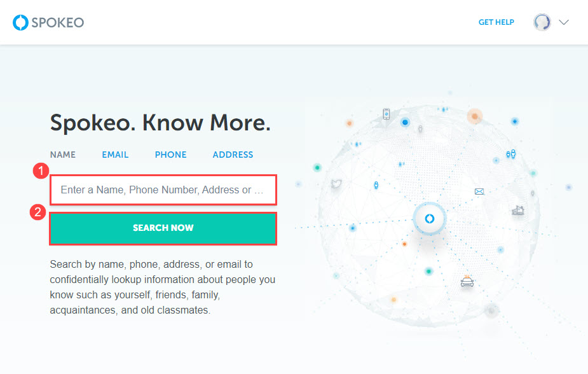The height and width of the screenshot is (374, 588).
Task: Click the large orange dot atop globe
Action: (x=474, y=116)
